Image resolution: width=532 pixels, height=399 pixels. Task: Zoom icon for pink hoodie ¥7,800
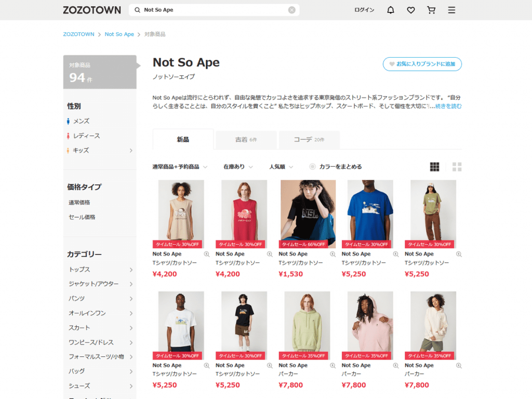396,365
